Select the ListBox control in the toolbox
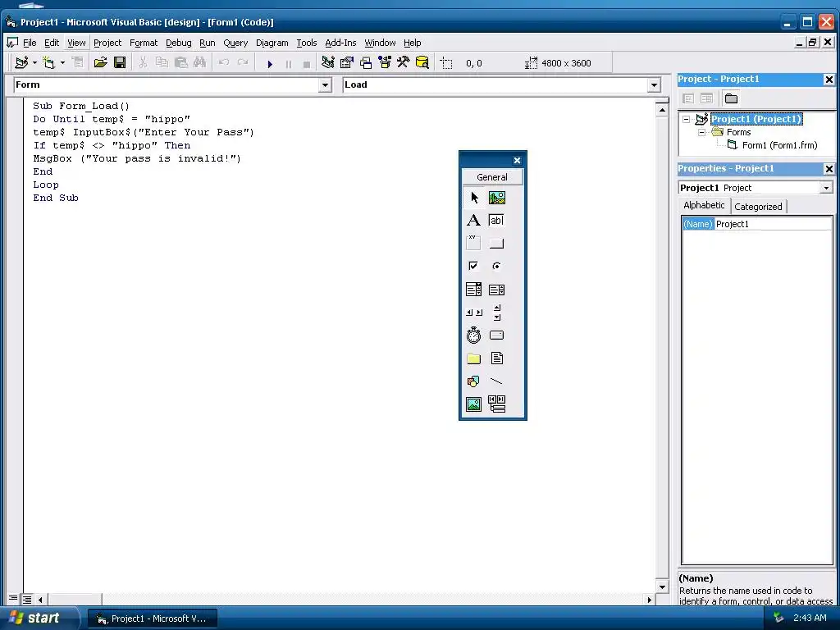Viewport: 840px width, 630px height. point(496,290)
